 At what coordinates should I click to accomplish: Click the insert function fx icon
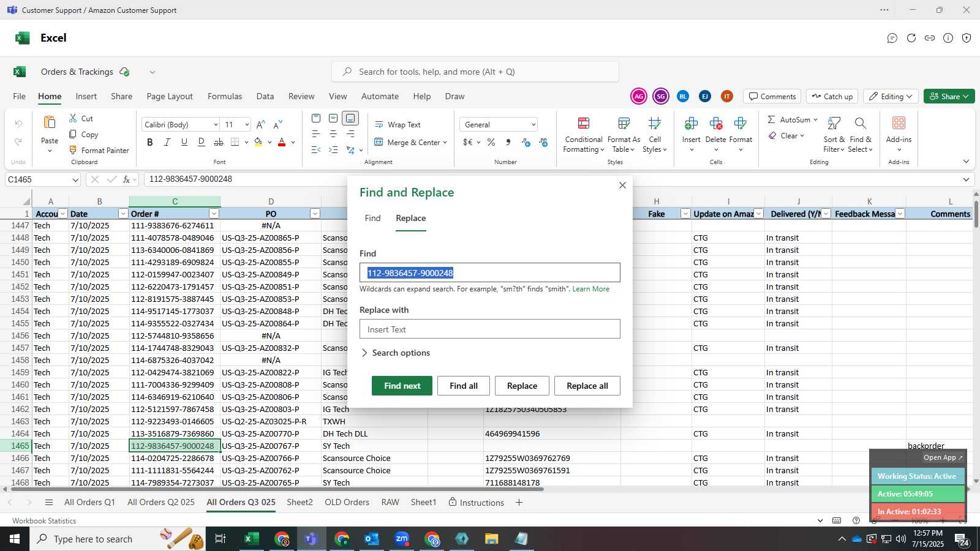[126, 179]
